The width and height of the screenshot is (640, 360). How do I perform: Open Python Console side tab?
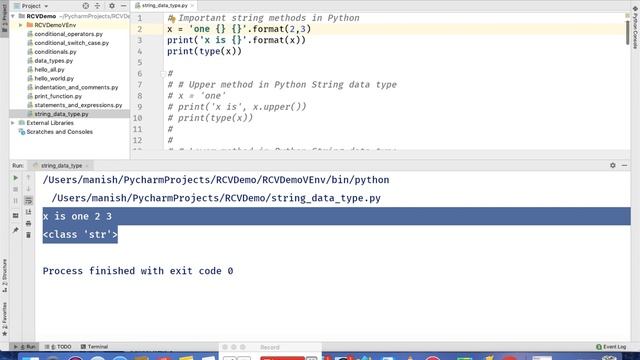pyautogui.click(x=635, y=28)
